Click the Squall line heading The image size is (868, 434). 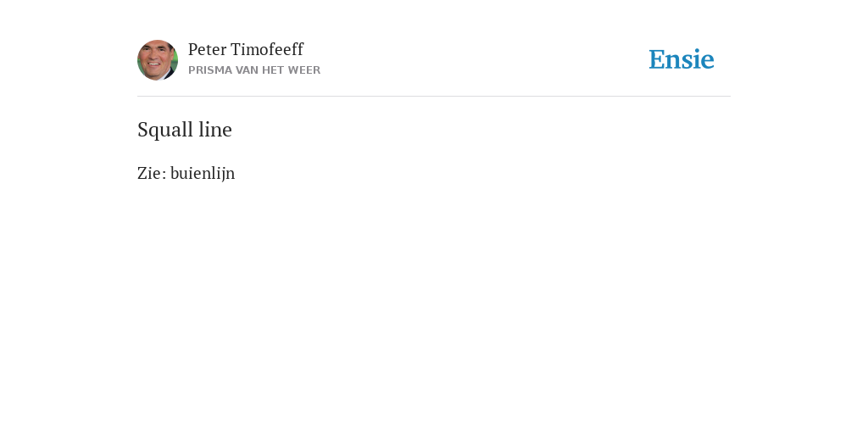184,130
